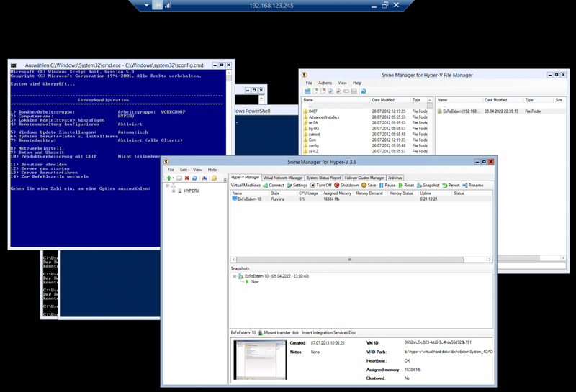Open the dropdown arrow next to green plus
576x392 pixels.
coord(173,178)
